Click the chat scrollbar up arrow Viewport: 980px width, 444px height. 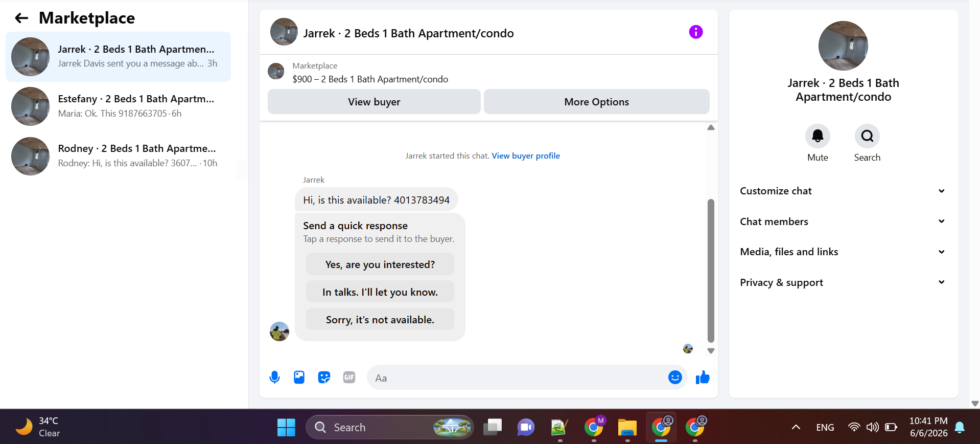point(711,127)
